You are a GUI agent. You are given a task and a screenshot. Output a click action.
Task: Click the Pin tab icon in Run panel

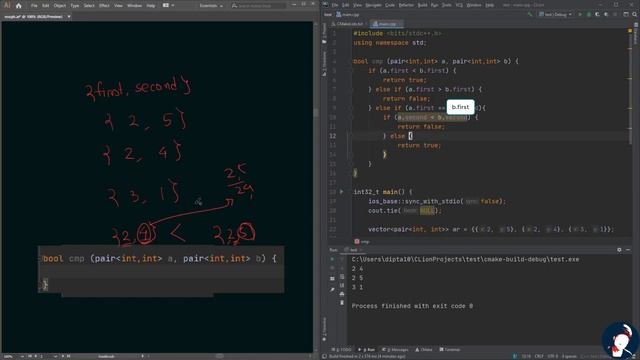coord(332,289)
